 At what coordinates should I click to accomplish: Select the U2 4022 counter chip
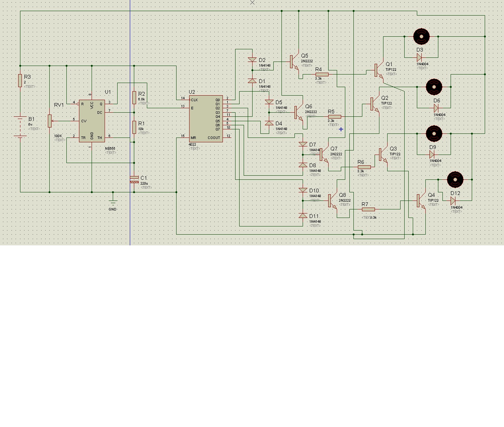tap(206, 119)
